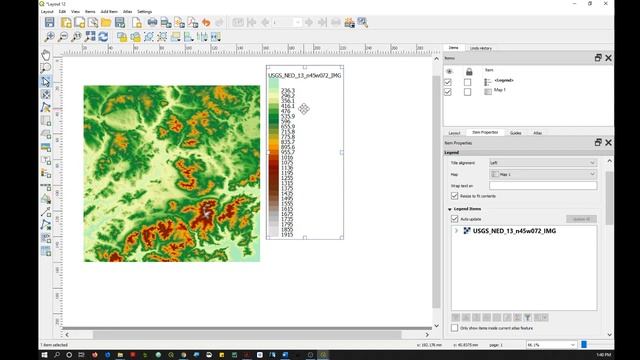Open the View menu
The width and height of the screenshot is (640, 360).
[75, 11]
